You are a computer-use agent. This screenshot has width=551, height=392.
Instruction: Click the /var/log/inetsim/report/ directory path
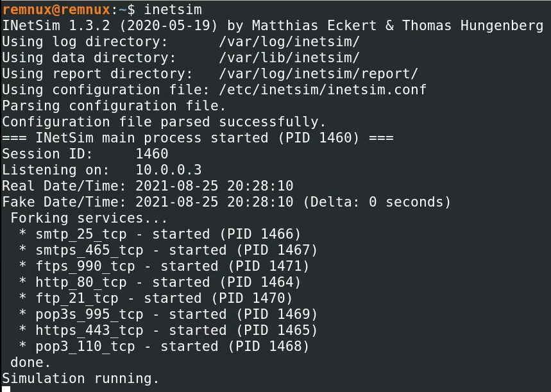click(x=318, y=74)
